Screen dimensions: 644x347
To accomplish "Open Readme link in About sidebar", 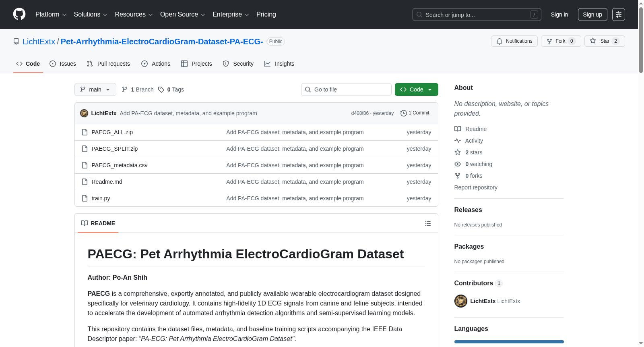I will point(476,129).
